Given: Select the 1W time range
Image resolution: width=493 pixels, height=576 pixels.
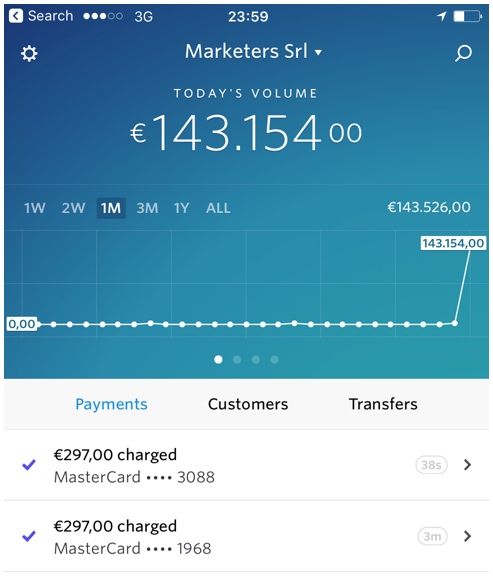Looking at the screenshot, I should pyautogui.click(x=35, y=208).
